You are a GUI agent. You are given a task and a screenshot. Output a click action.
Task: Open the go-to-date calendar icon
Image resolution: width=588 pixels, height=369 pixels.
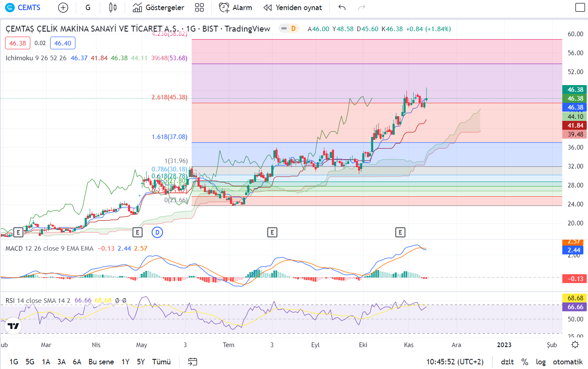point(192,362)
